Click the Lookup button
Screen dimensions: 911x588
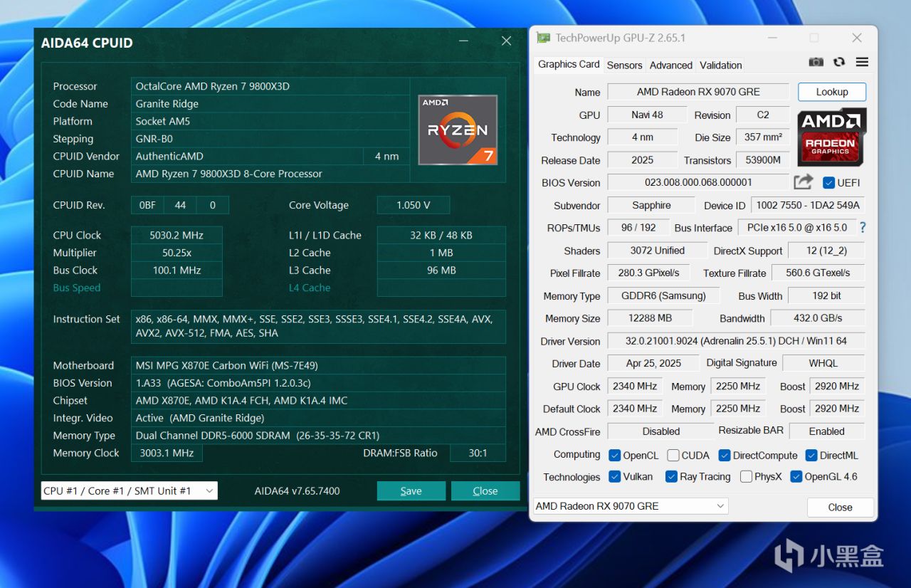[x=831, y=92]
